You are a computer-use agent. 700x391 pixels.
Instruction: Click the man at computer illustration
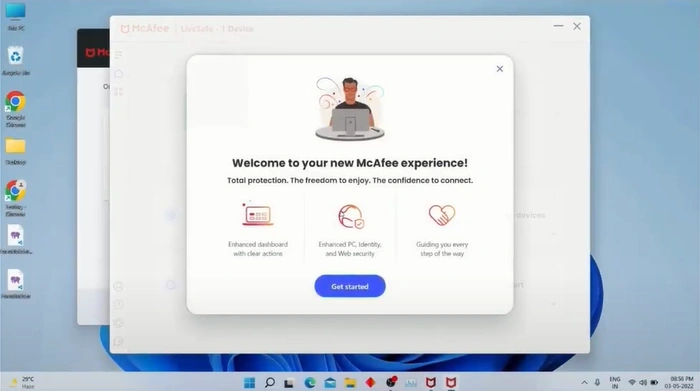[350, 108]
